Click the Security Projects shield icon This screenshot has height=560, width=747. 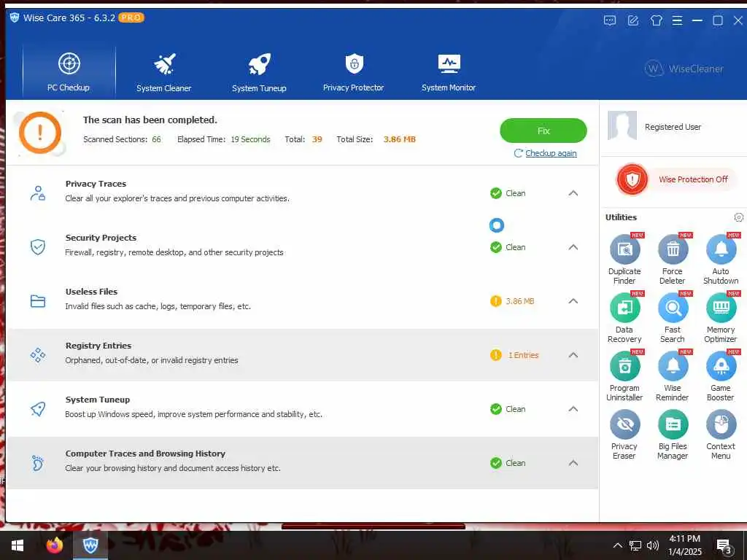[x=38, y=246]
